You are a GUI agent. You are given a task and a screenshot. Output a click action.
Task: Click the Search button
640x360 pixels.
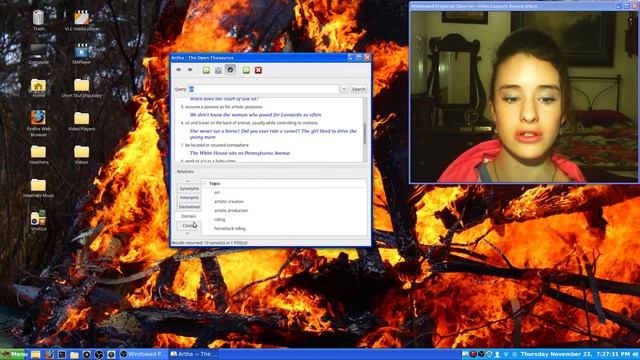click(358, 89)
